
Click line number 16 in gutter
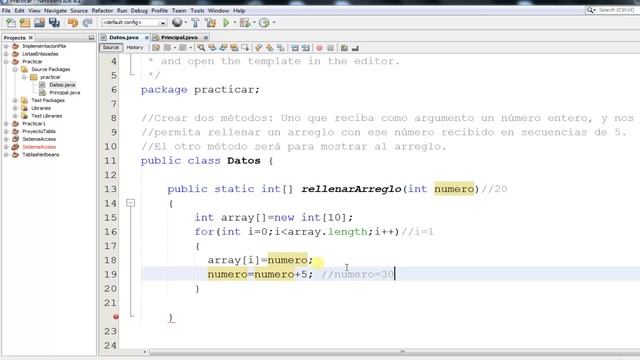click(110, 232)
